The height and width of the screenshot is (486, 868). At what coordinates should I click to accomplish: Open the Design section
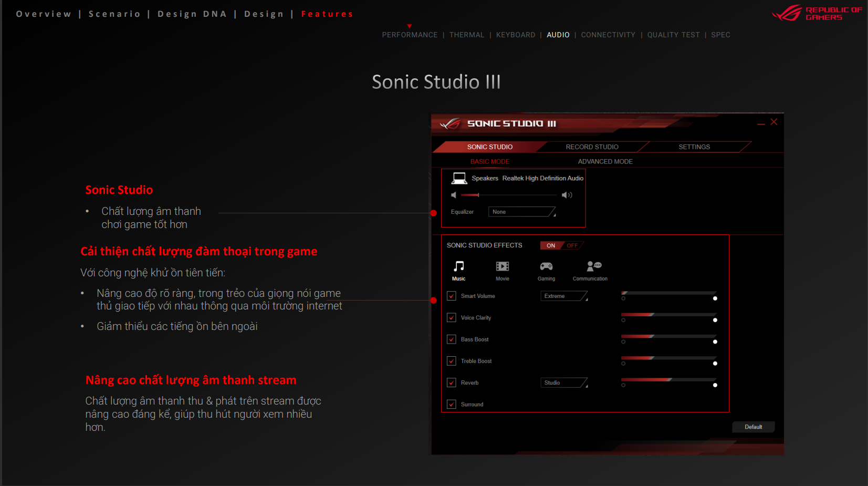(264, 14)
